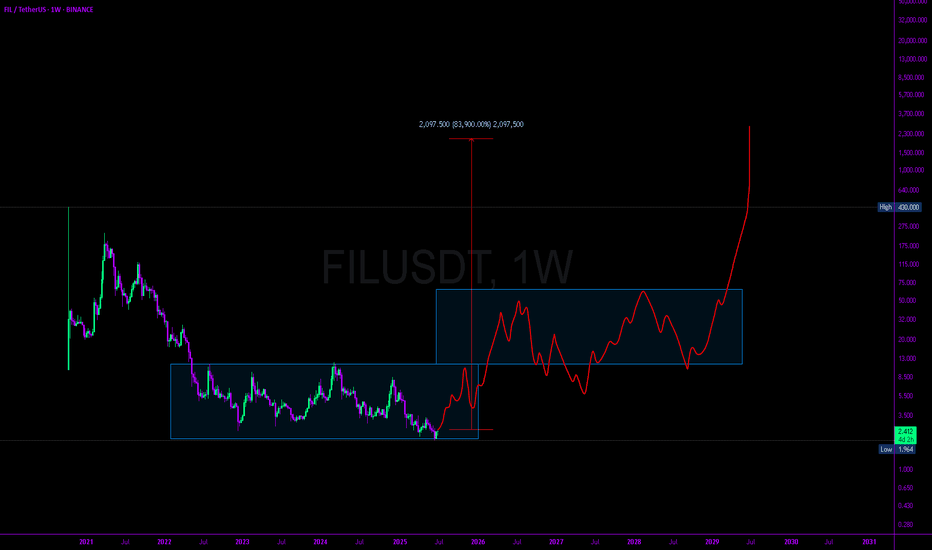Click the 0.650 price axis label
The image size is (932, 550).
906,488
